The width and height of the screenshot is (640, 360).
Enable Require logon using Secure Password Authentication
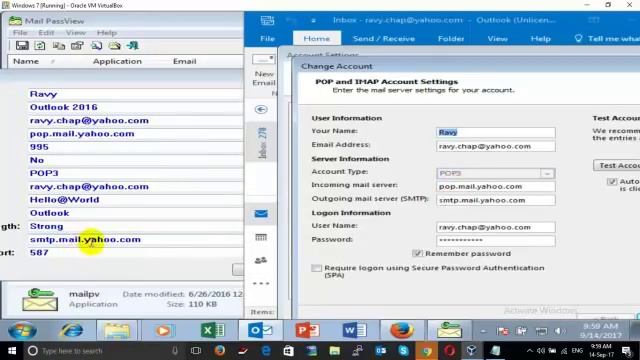tap(316, 268)
